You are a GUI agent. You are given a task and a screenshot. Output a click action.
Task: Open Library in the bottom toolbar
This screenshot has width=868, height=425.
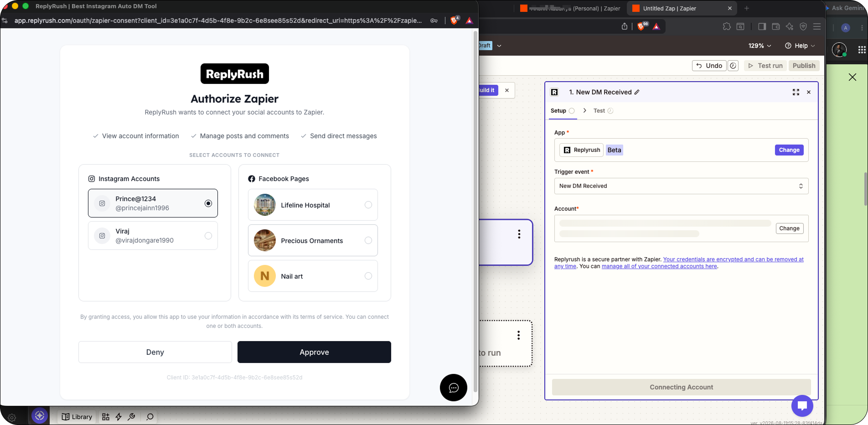point(77,417)
